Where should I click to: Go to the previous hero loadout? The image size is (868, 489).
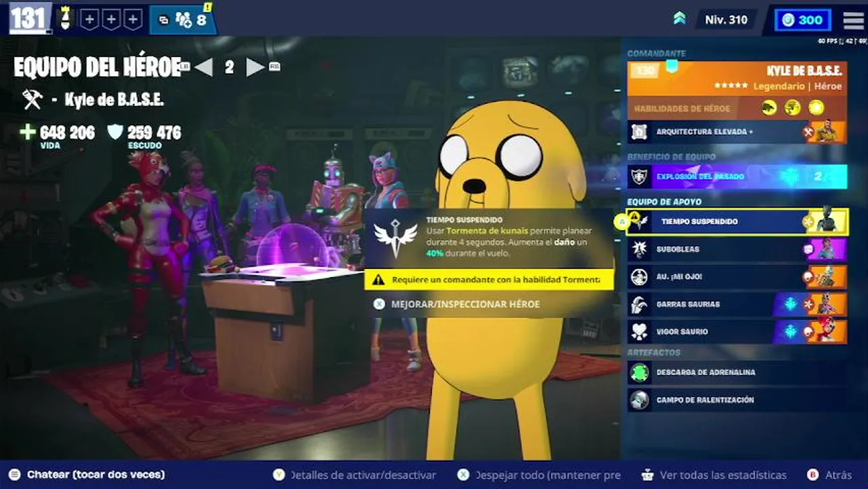tap(204, 67)
